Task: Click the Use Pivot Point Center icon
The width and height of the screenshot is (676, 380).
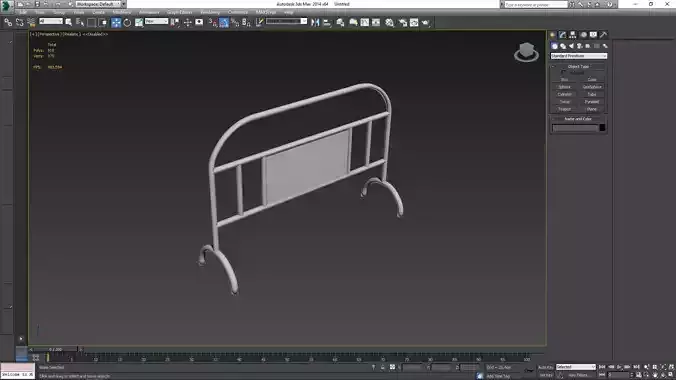Action: tap(175, 22)
